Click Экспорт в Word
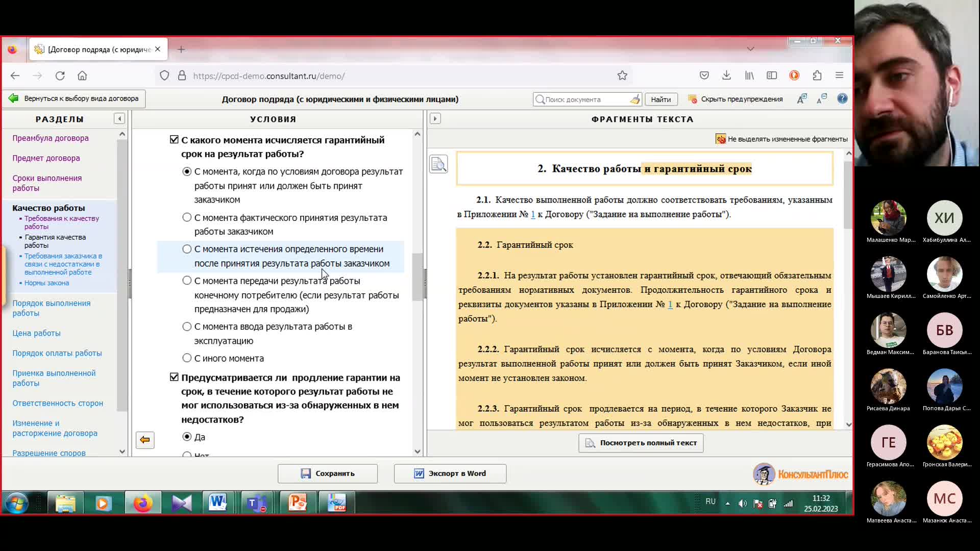The width and height of the screenshot is (980, 551). point(450,473)
